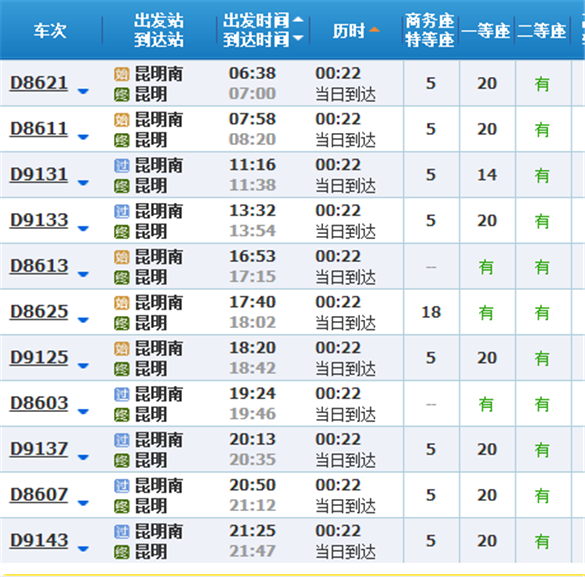
Task: Open train number D9133 link
Action: click(39, 220)
